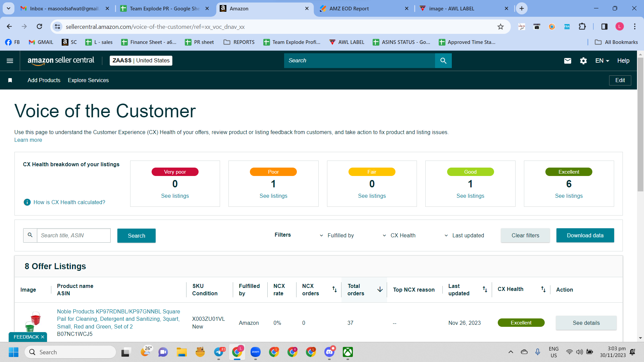
Task: Open Telegram from the taskbar
Action: point(219,352)
